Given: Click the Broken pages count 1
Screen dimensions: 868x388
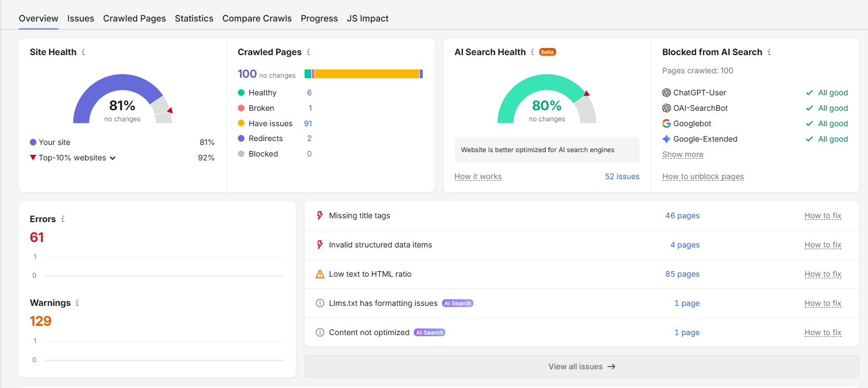Looking at the screenshot, I should (x=310, y=108).
